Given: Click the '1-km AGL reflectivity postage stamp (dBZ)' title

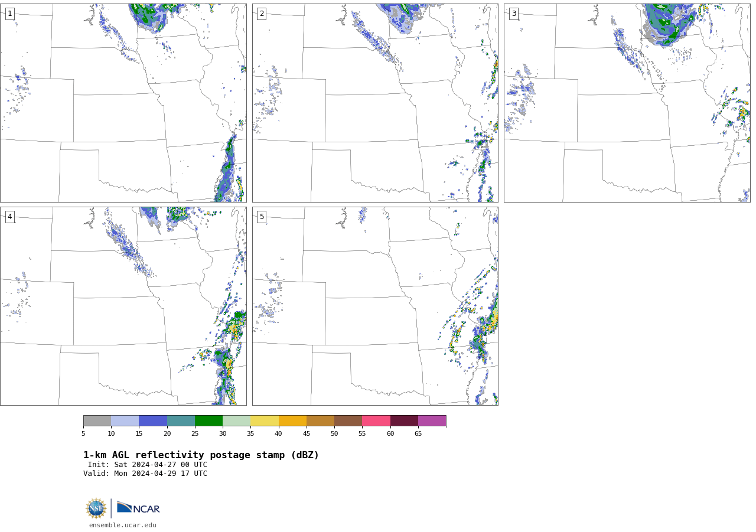Looking at the screenshot, I should 201,455.
